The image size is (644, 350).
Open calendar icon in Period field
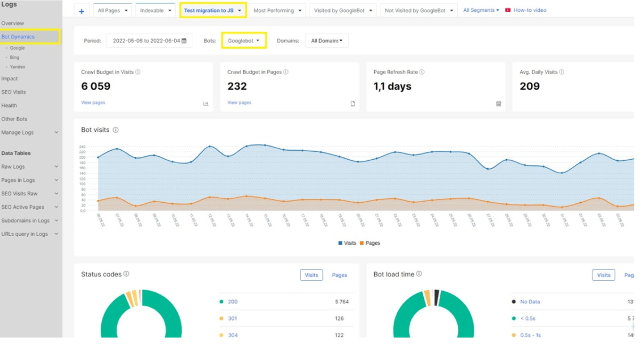pos(184,41)
